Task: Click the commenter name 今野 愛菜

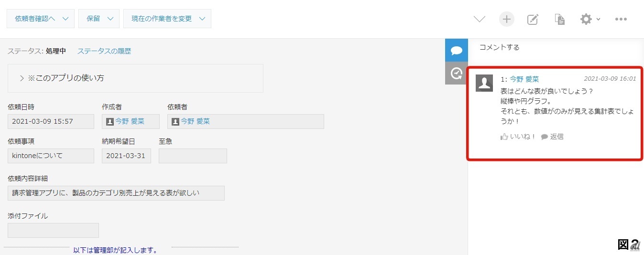Action: tap(524, 79)
